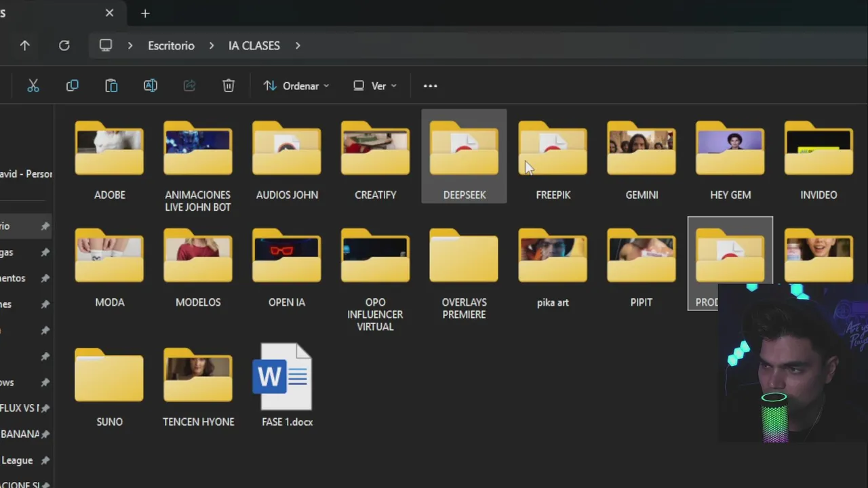
Task: Close the current Explorer tab
Action: [109, 13]
